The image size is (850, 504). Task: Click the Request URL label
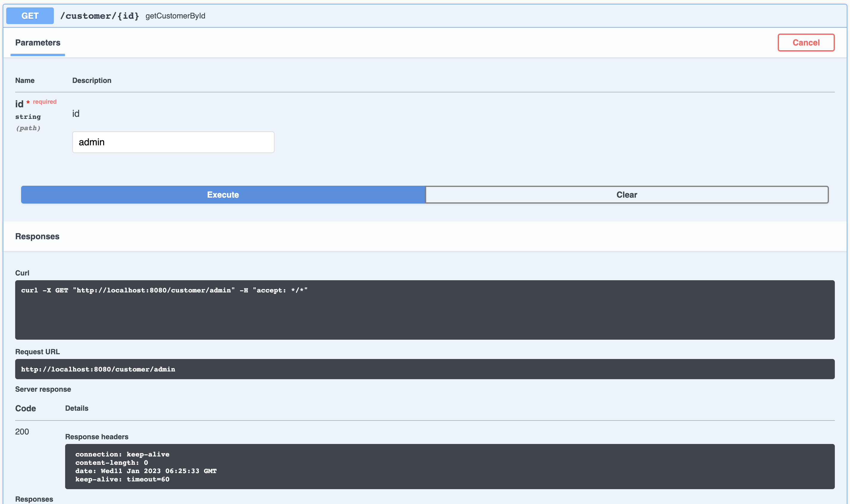[x=37, y=352]
